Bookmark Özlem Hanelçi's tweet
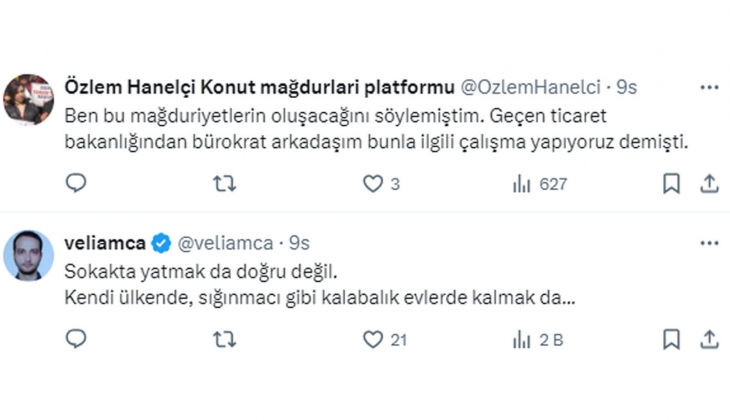 click(672, 184)
